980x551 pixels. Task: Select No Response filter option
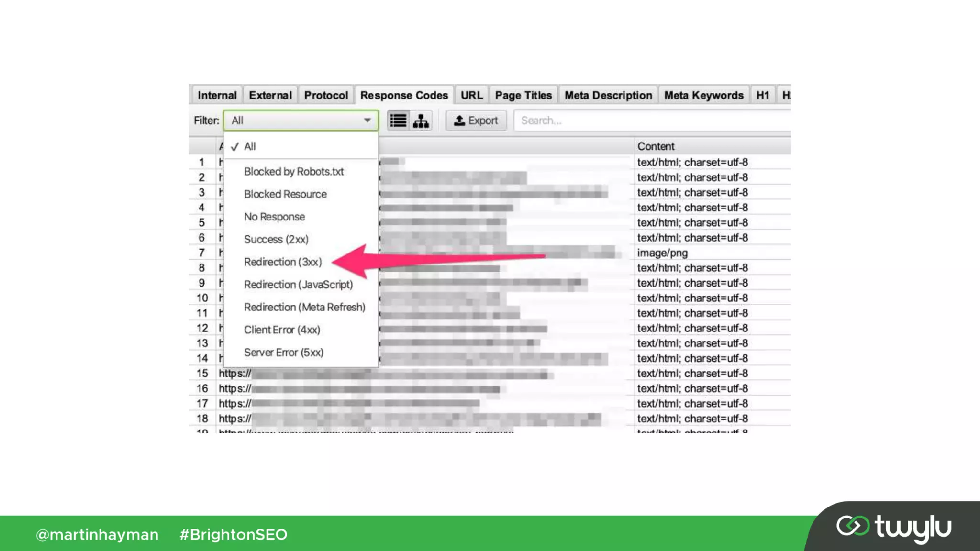pos(274,217)
